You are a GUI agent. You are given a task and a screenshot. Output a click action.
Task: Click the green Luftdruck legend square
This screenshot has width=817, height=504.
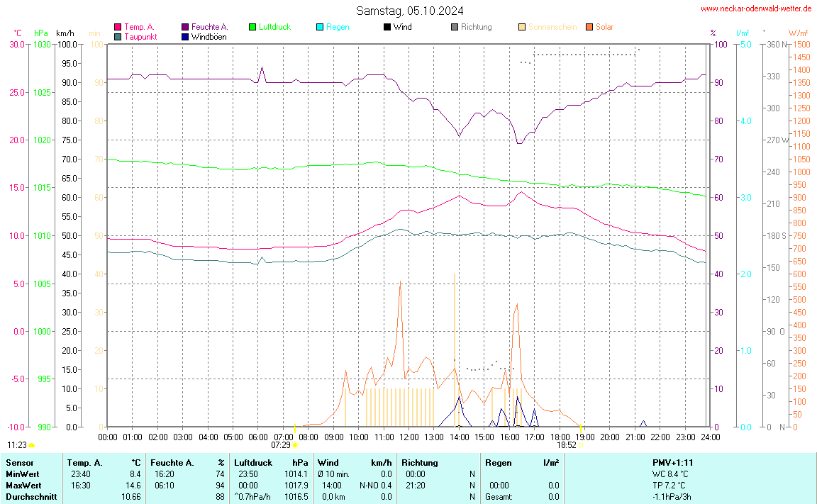click(252, 27)
